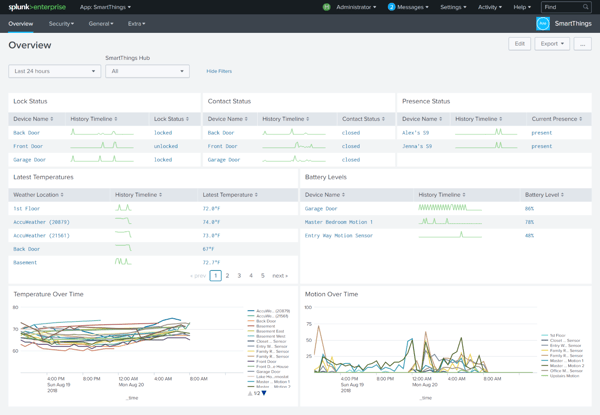Screen dimensions: 600x415
Task: Click Front Door in Lock Status table
Action: pyautogui.click(x=28, y=146)
